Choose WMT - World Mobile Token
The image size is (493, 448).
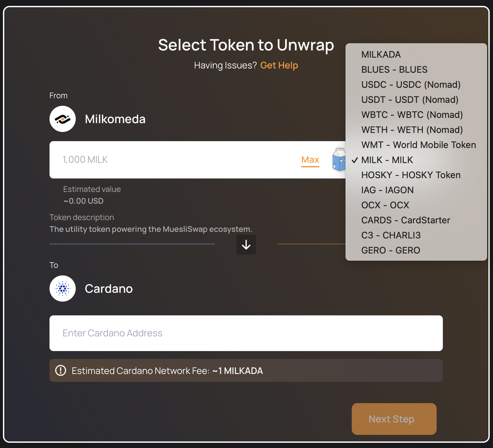click(x=418, y=145)
